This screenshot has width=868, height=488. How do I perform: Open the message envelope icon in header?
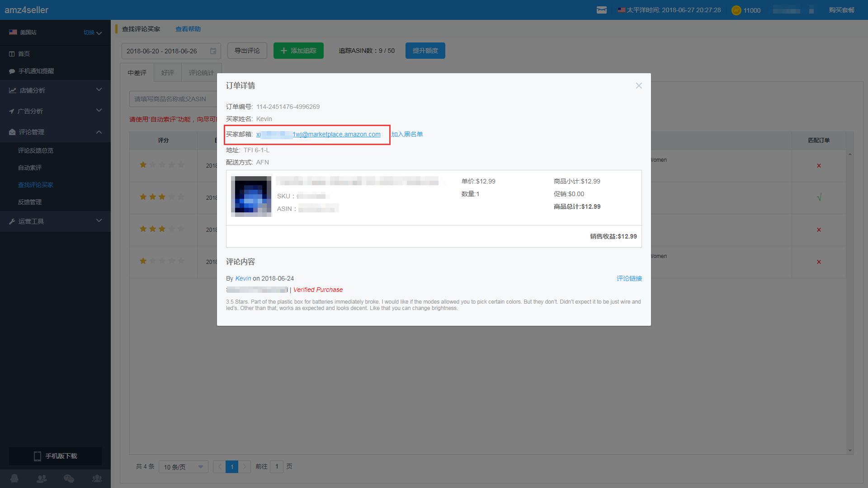[602, 9]
